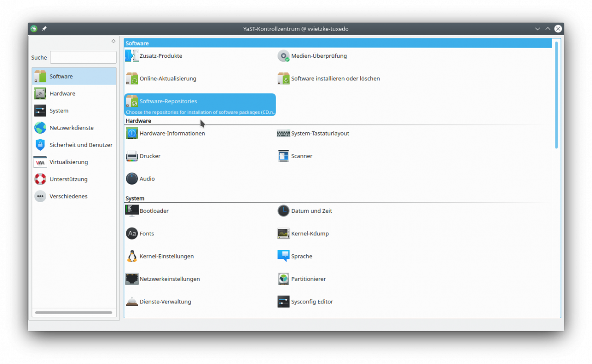Launch the Partitionierer icon
The image size is (592, 364).
point(284,279)
